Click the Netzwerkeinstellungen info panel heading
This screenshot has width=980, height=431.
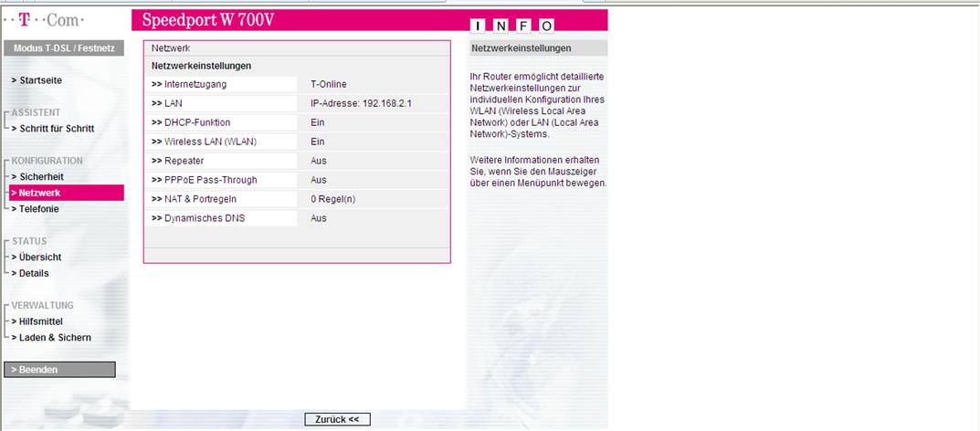(x=522, y=48)
